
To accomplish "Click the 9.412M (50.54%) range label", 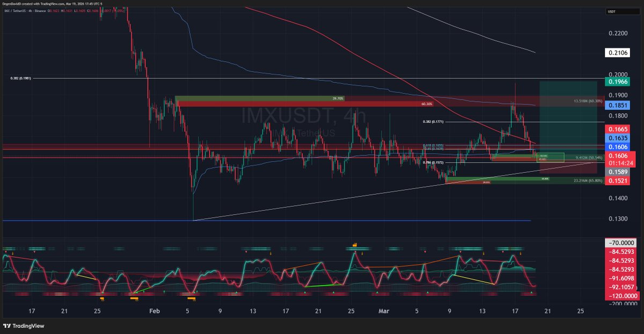I will pyautogui.click(x=589, y=158).
